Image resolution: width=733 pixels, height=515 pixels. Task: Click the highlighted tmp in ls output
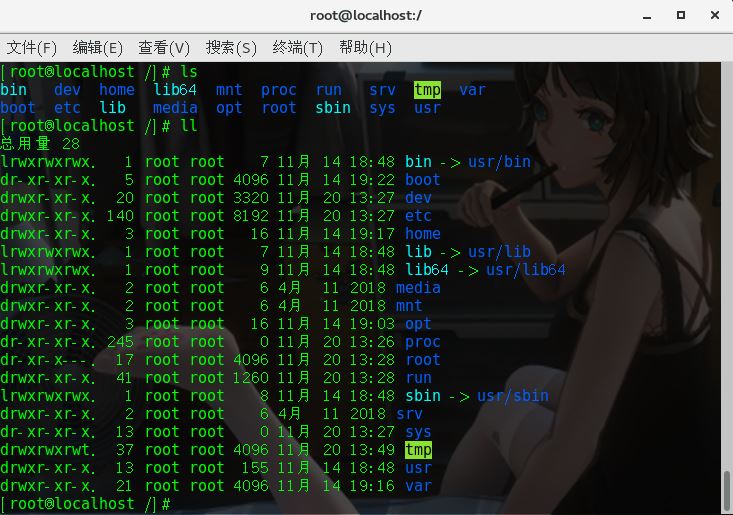[427, 90]
